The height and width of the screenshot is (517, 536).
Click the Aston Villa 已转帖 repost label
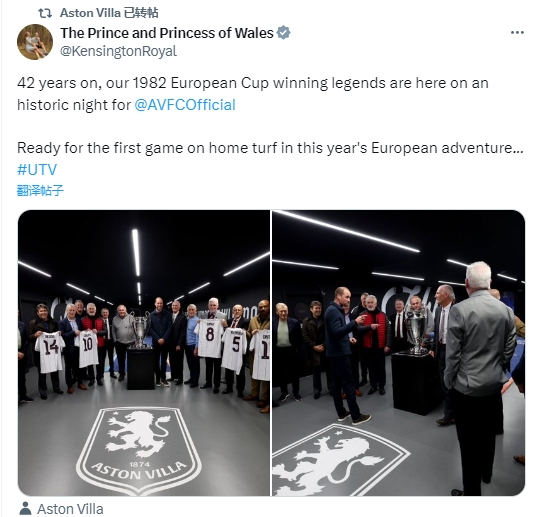[x=109, y=13]
